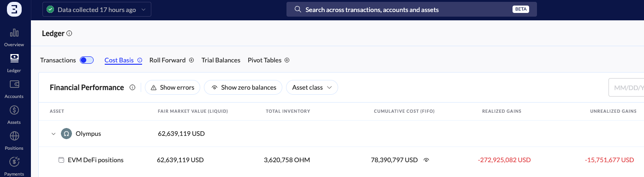The image size is (644, 177).
Task: Click the Show zero balances button
Action: (243, 87)
